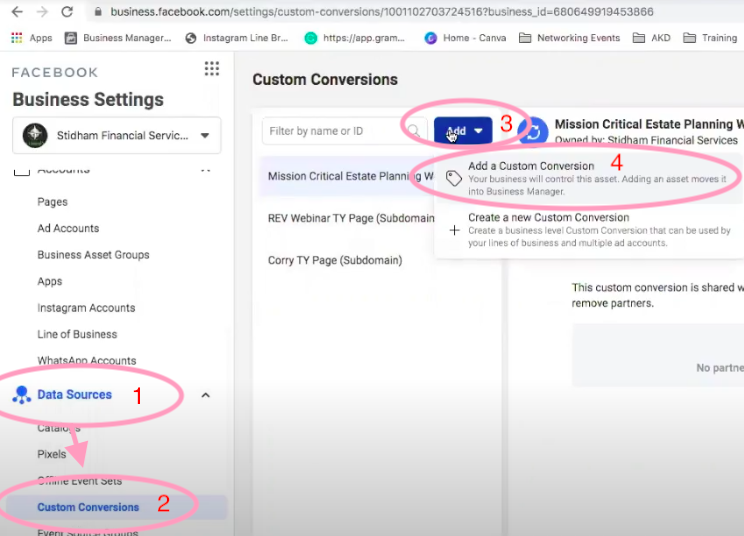The width and height of the screenshot is (744, 536).
Task: Open the Home - Canva bookmark
Action: (465, 38)
